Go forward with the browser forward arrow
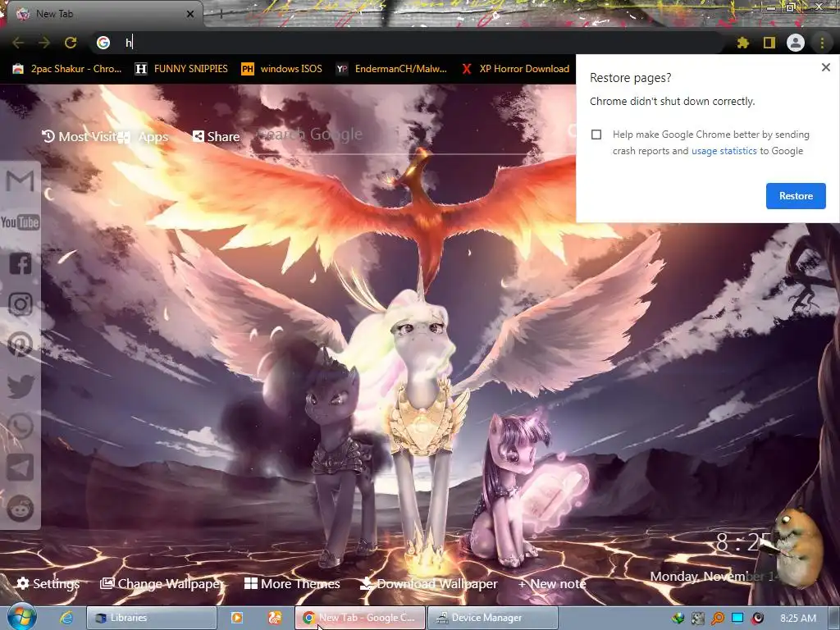This screenshot has height=630, width=840. 44,43
